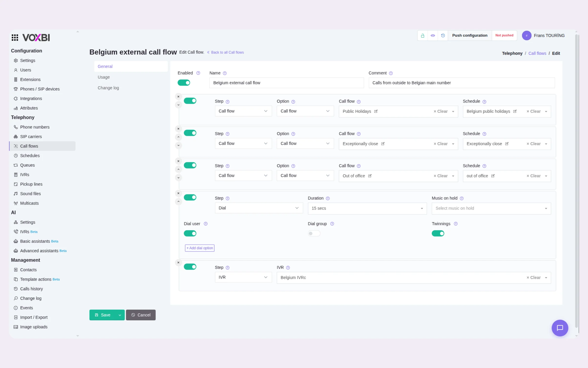
Task: Disable the Dial step toggle
Action: tap(190, 197)
